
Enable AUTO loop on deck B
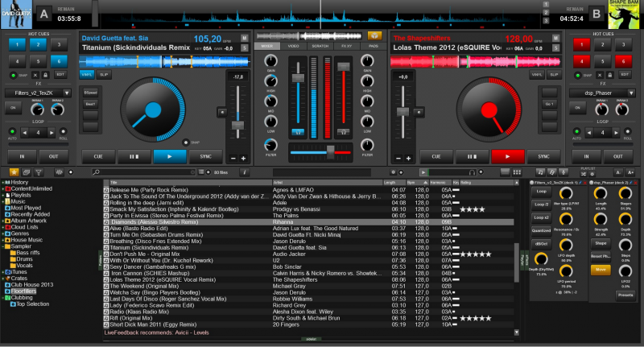(x=576, y=131)
